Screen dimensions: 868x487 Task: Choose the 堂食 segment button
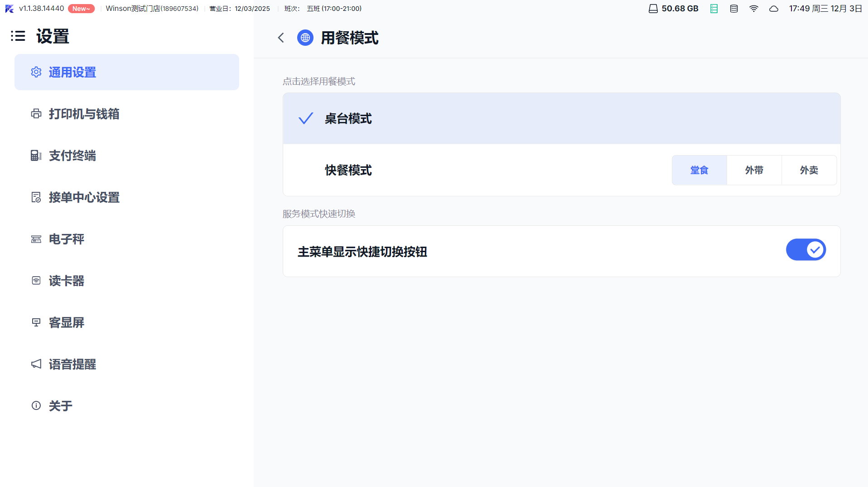pyautogui.click(x=699, y=170)
